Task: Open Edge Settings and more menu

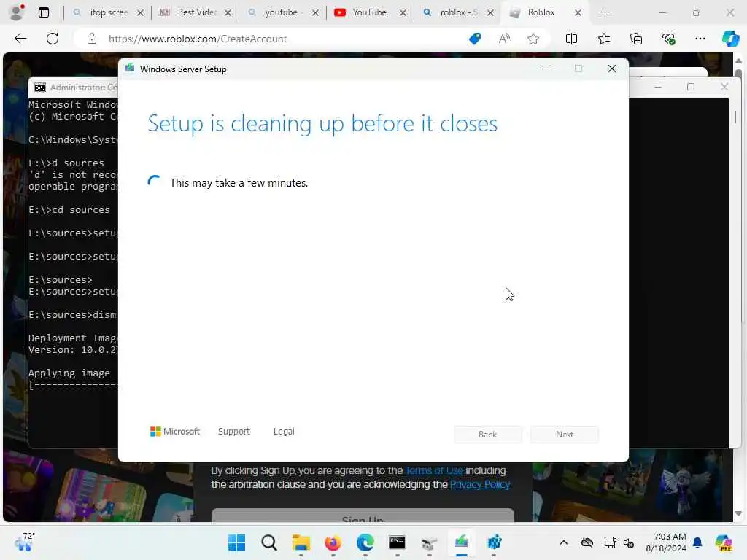Action: [x=700, y=39]
